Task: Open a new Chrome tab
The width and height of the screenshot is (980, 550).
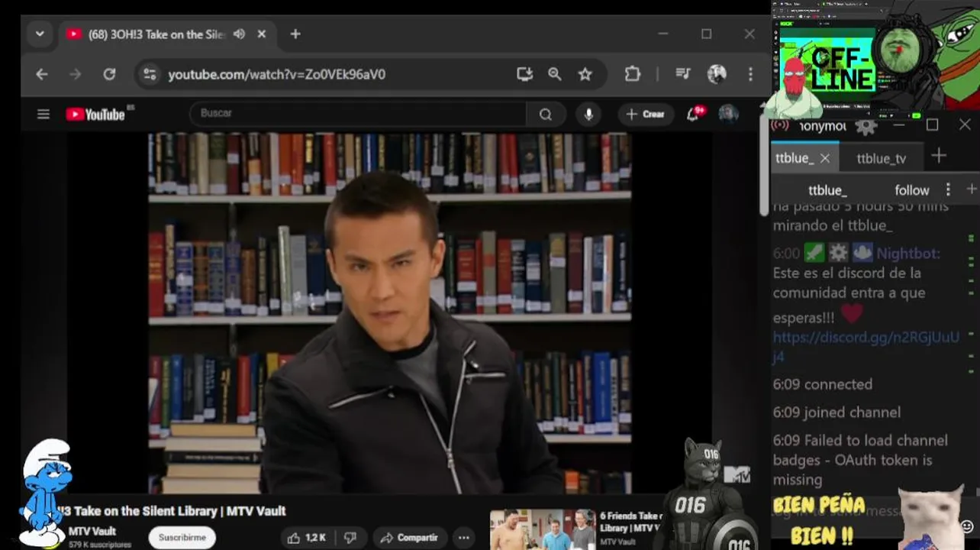Action: click(x=295, y=34)
